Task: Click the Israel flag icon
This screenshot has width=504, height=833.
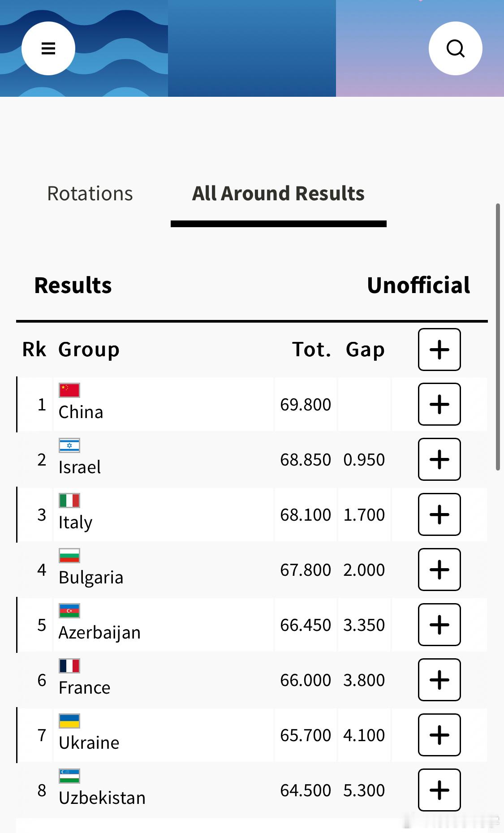Action: tap(69, 445)
